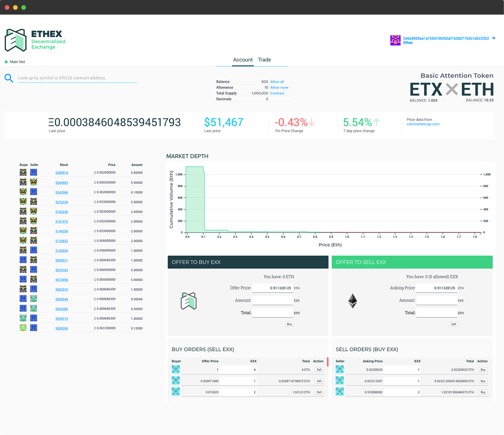The width and height of the screenshot is (504, 435).
Task: Click the red scrollbar in buy orders
Action: (327, 362)
